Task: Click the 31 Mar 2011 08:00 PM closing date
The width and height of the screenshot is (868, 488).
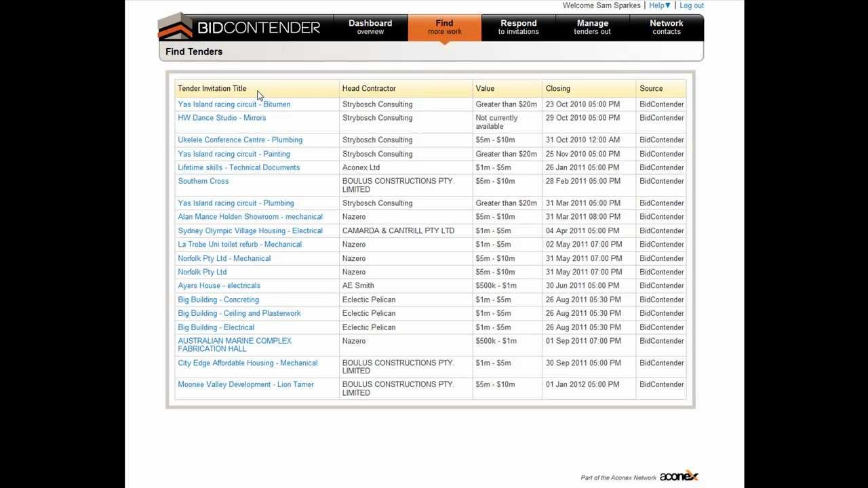Action: [x=583, y=217]
